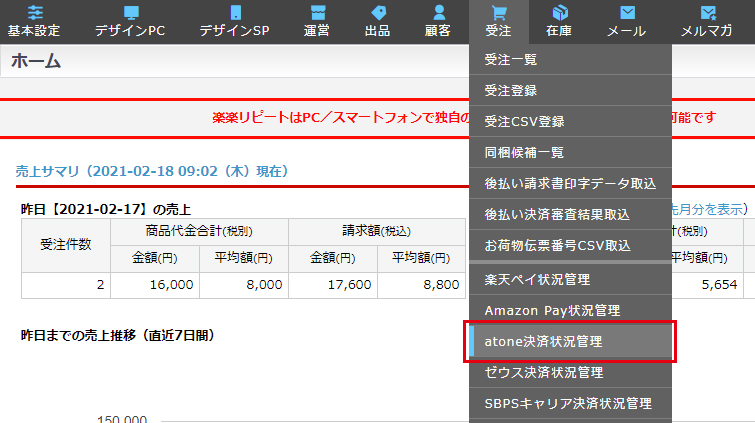Click the order count cell showing 2

click(66, 285)
